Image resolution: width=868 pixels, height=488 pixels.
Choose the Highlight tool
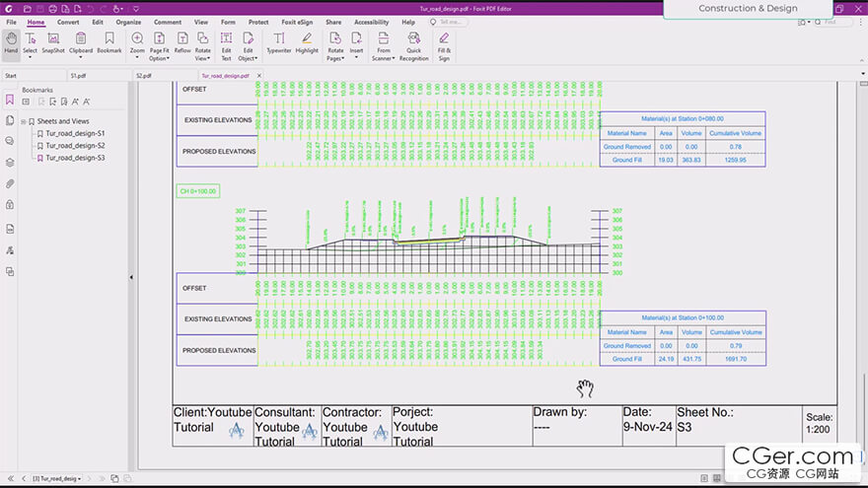307,42
